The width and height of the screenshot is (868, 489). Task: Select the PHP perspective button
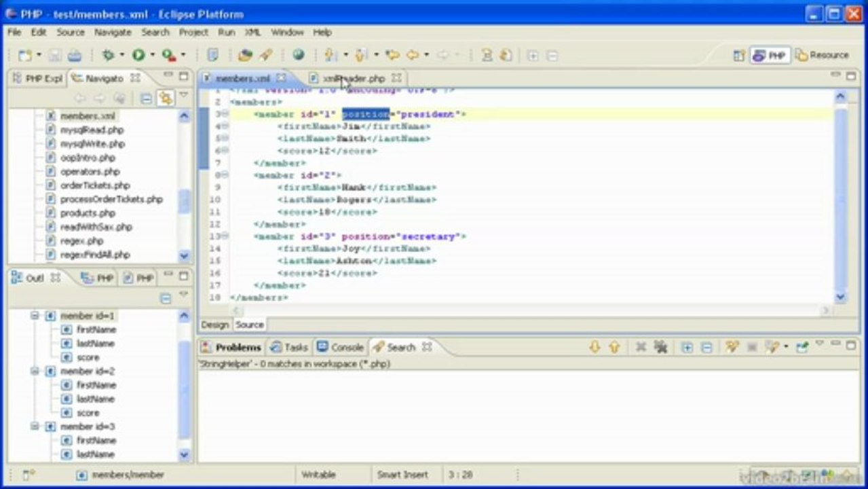(770, 55)
